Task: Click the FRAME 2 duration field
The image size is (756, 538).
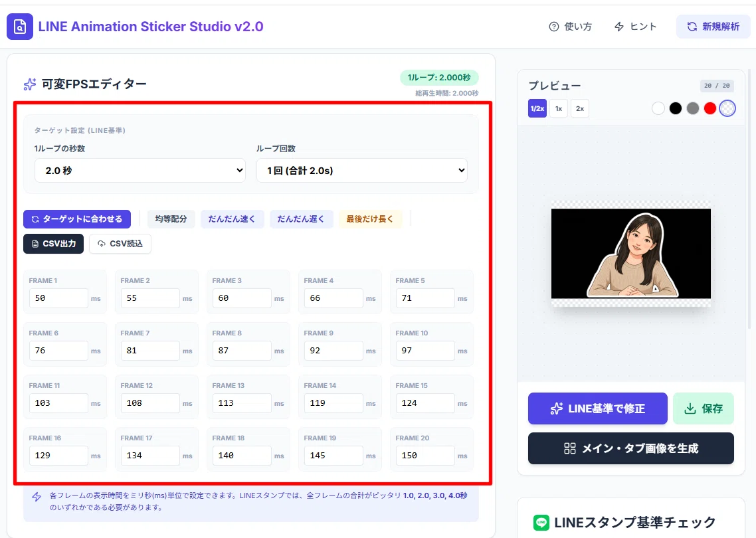Action: coord(150,298)
